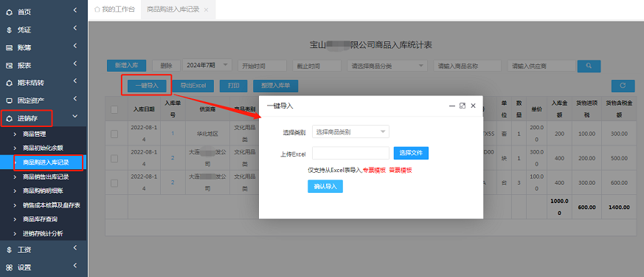Click the 设置 settings icon in sidebar
Viewport: 644px width, 277px height.
click(x=9, y=267)
